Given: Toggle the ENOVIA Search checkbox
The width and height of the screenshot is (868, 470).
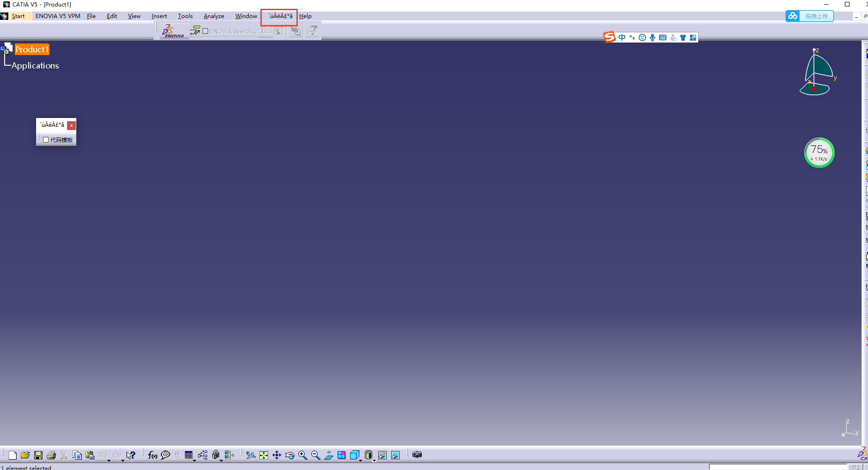Looking at the screenshot, I should pos(205,31).
